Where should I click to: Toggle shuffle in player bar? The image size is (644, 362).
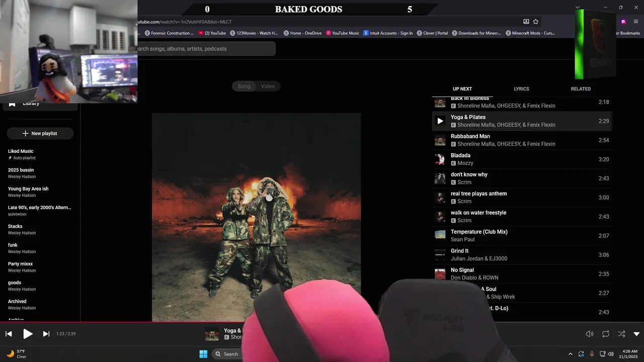tap(622, 334)
